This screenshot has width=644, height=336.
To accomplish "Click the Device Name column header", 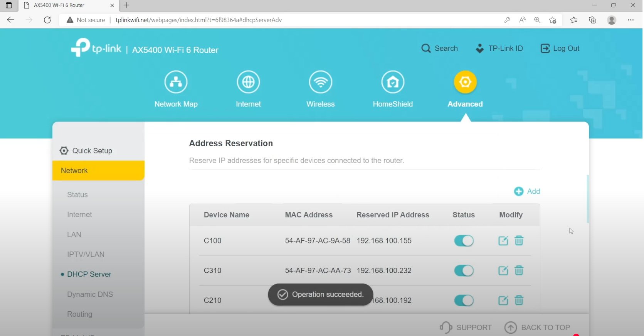I will tap(227, 215).
